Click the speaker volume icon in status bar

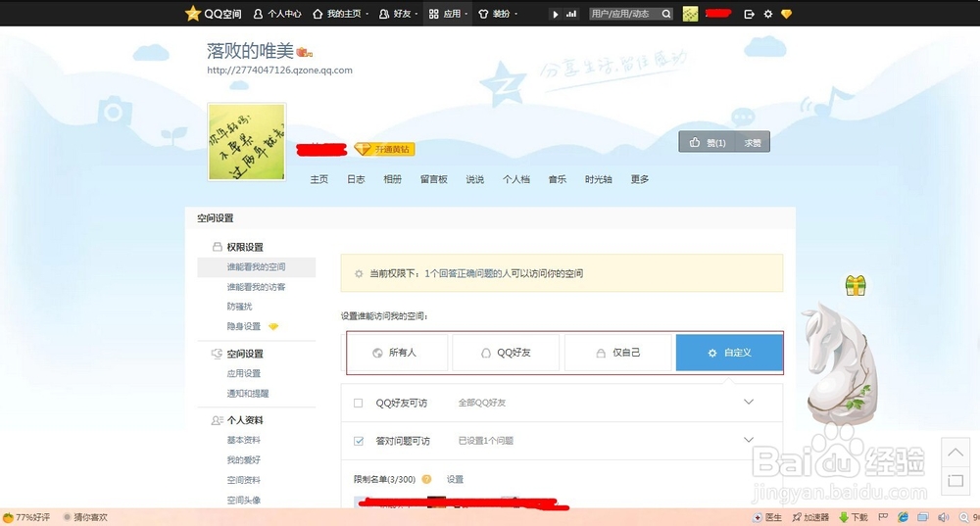point(943,517)
